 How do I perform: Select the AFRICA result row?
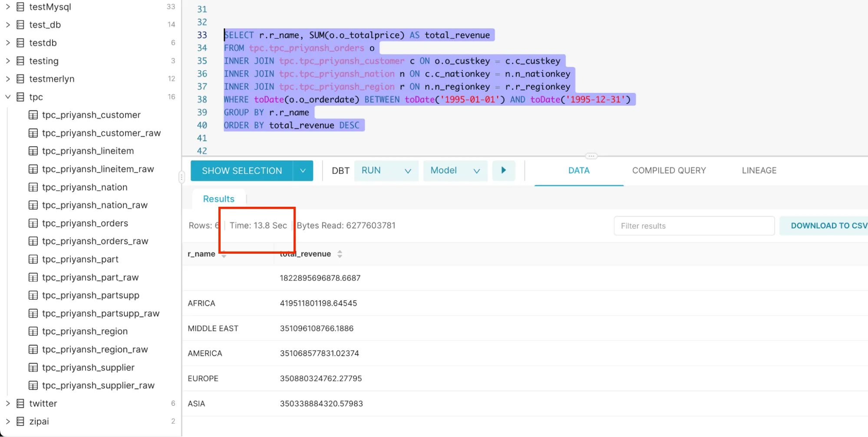(x=525, y=303)
